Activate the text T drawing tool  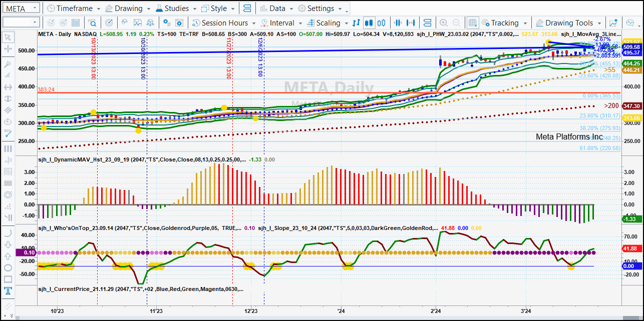click(8, 291)
